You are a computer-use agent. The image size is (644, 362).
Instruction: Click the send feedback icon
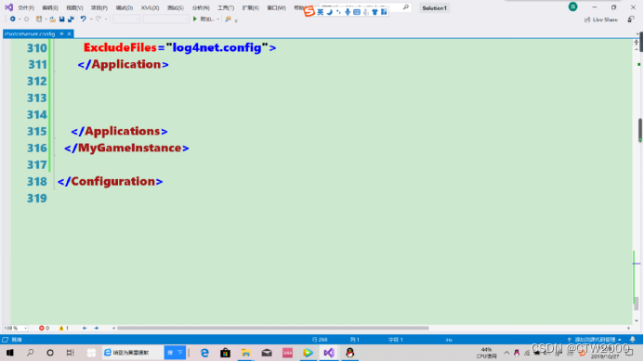pos(631,19)
